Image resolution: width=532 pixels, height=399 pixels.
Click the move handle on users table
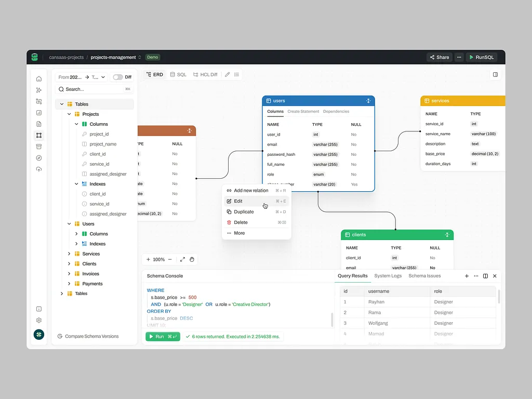(x=368, y=101)
